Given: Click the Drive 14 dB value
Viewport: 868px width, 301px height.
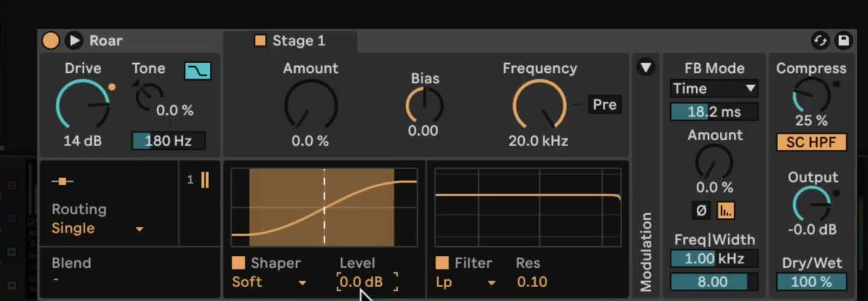Looking at the screenshot, I should tap(83, 141).
